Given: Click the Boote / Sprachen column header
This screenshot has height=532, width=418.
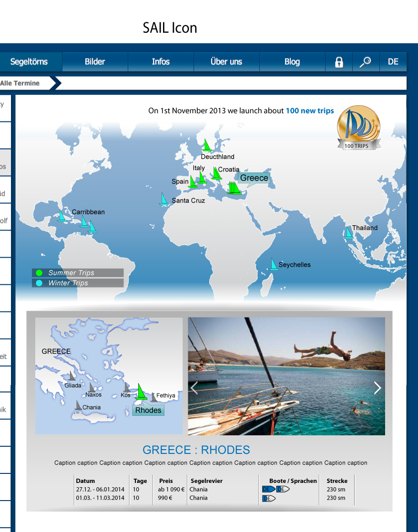Looking at the screenshot, I should click(x=293, y=481).
